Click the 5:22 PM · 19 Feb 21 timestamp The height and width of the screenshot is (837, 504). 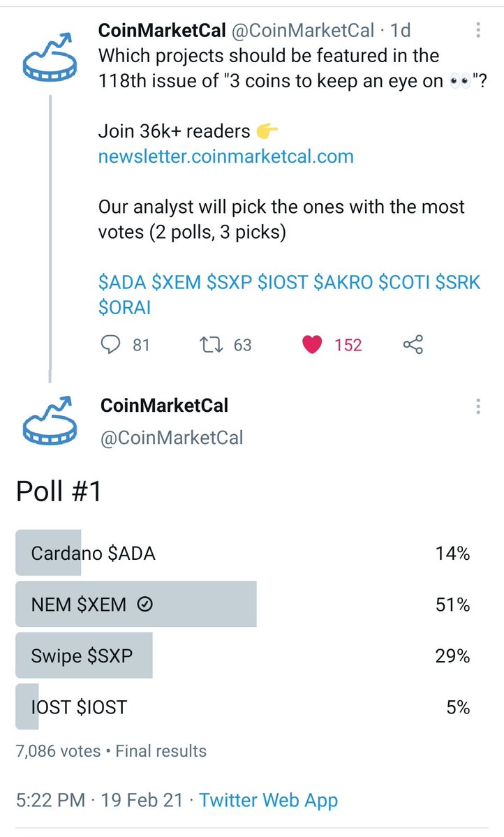pyautogui.click(x=99, y=800)
